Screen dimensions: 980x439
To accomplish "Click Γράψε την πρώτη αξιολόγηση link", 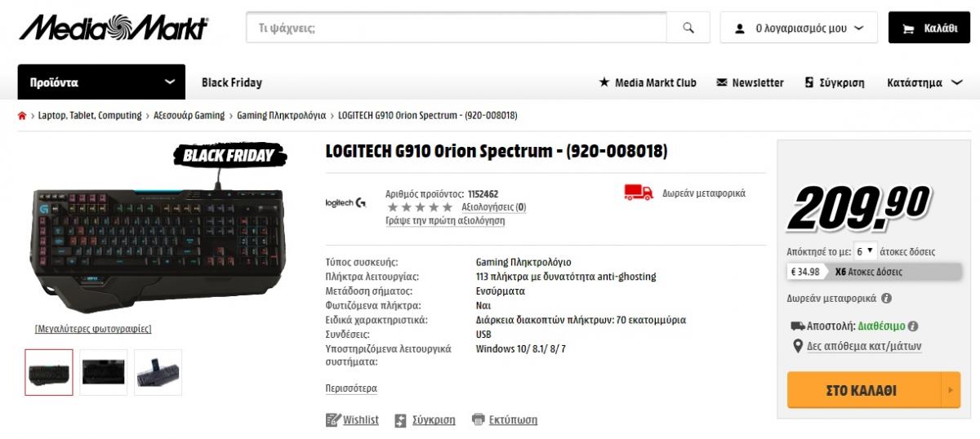I will (445, 220).
